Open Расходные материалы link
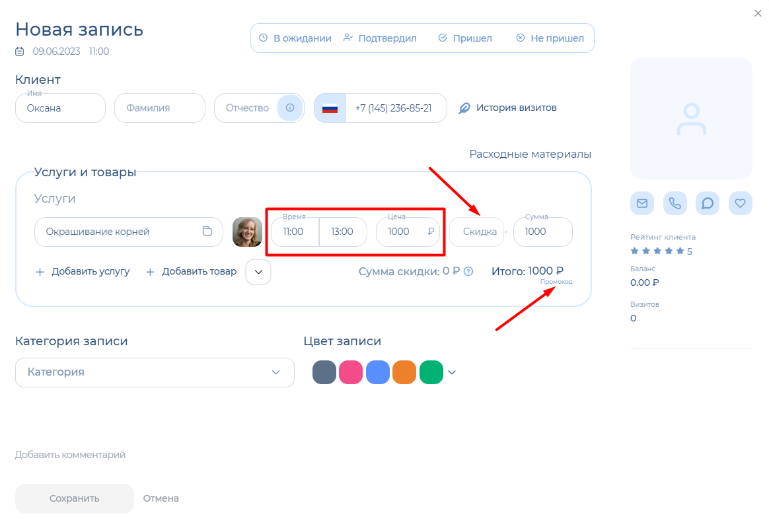Viewport: 769px width, 532px height. pos(530,154)
